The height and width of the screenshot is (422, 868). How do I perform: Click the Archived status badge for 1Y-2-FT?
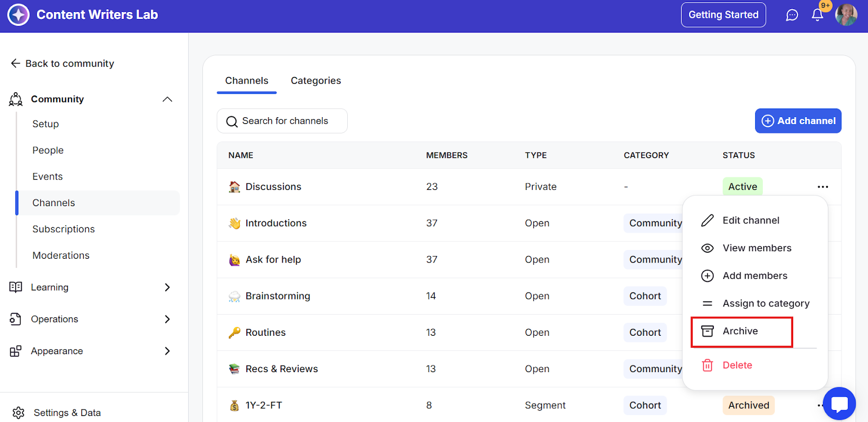click(749, 405)
